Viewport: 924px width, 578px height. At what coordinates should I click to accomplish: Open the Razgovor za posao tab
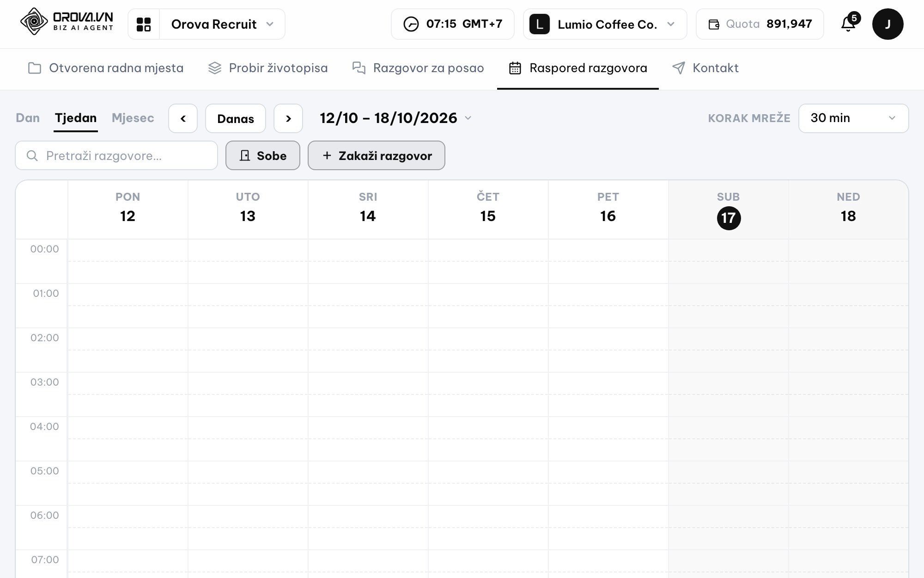point(418,68)
